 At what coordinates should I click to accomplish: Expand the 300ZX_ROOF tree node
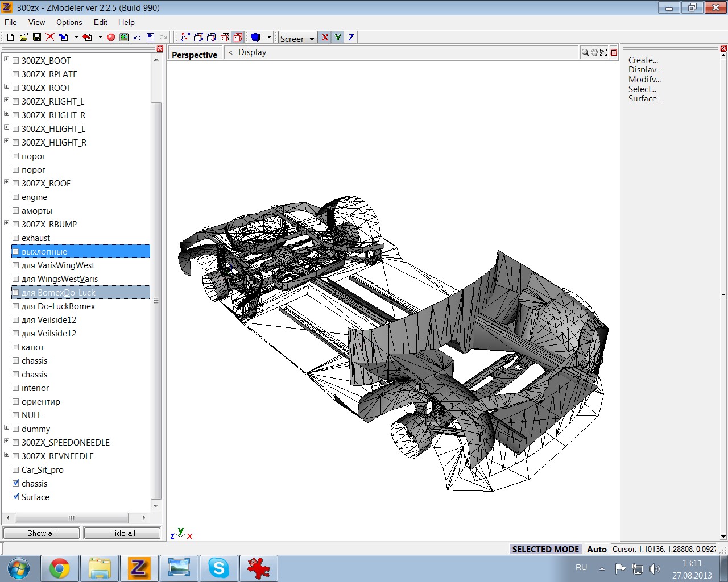6,182
